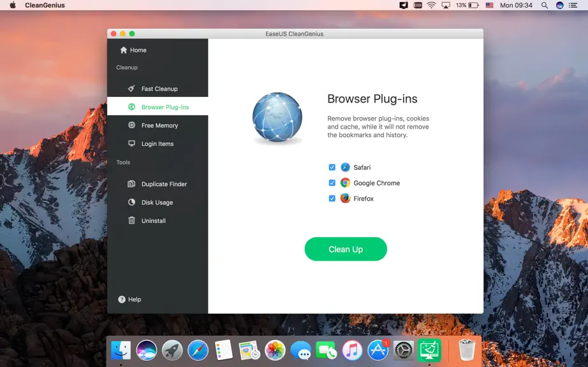Click the CleanGenius menu bar status icon
Viewport: 588px width, 367px height.
tap(404, 5)
